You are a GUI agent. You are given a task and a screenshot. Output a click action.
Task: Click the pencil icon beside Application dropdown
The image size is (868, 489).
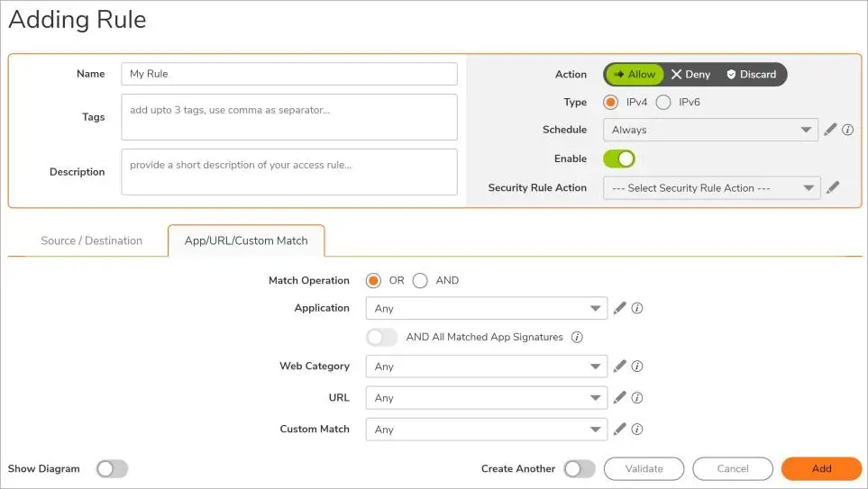(x=619, y=308)
